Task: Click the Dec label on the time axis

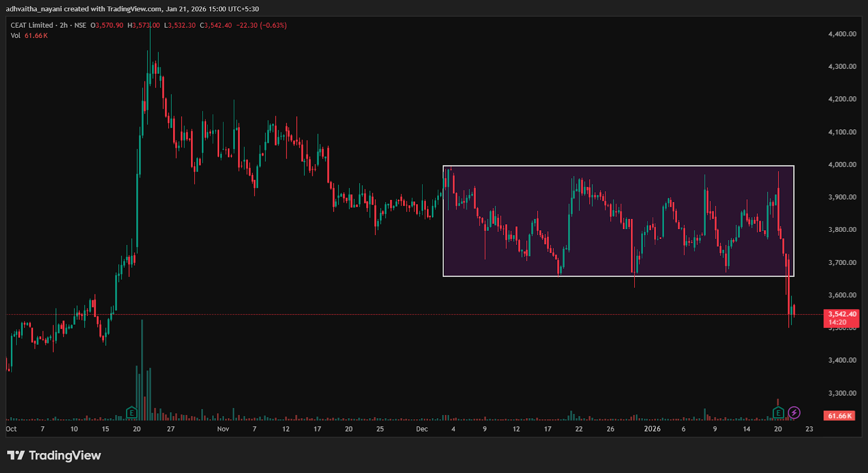Action: coord(422,429)
